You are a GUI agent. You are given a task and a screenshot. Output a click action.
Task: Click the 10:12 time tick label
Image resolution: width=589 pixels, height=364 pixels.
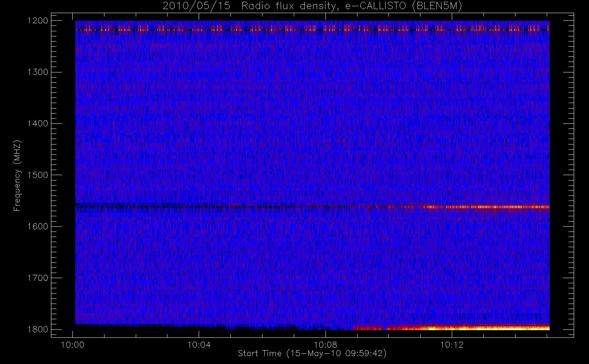click(452, 345)
